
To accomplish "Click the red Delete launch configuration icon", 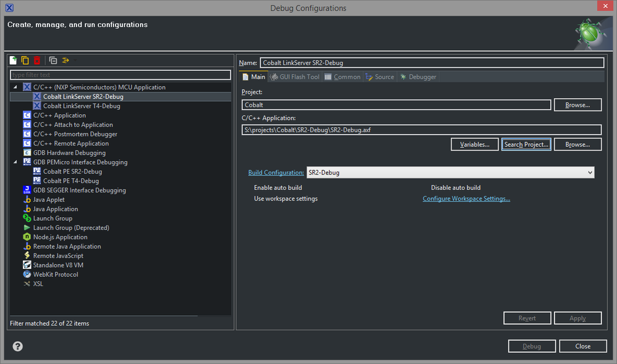I will coord(36,60).
